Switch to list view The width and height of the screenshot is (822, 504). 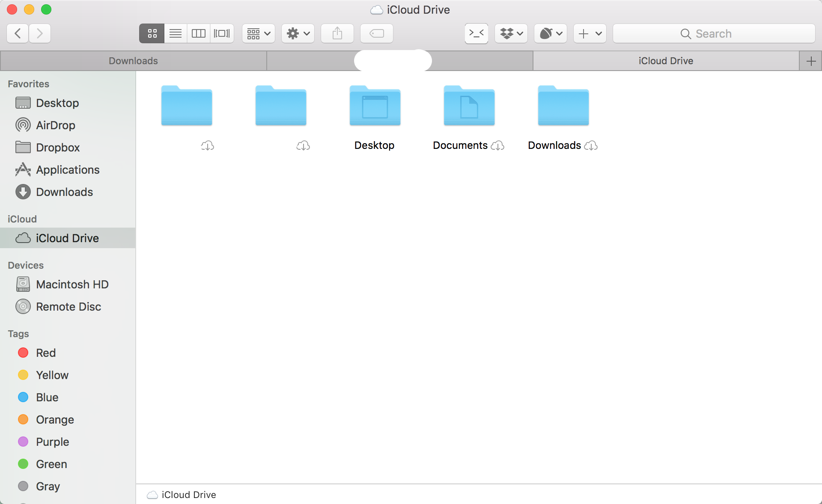[x=176, y=33]
